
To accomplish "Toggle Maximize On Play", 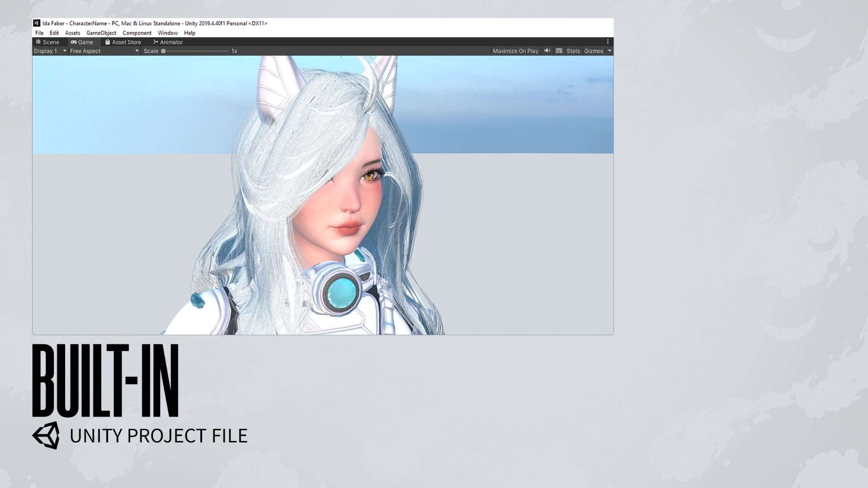I will coord(515,51).
